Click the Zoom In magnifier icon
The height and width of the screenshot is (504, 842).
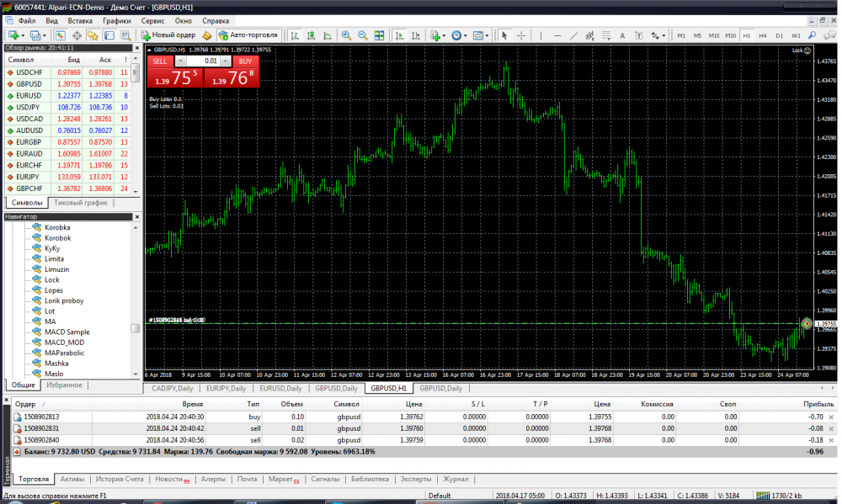coord(346,35)
